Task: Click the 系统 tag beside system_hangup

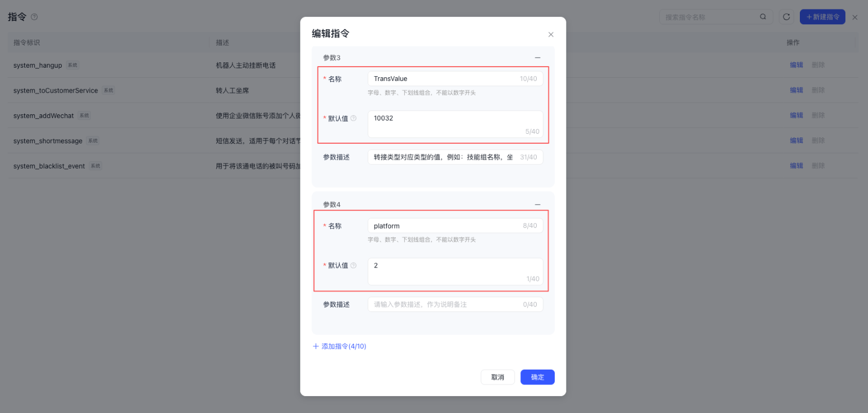Action: pos(73,66)
